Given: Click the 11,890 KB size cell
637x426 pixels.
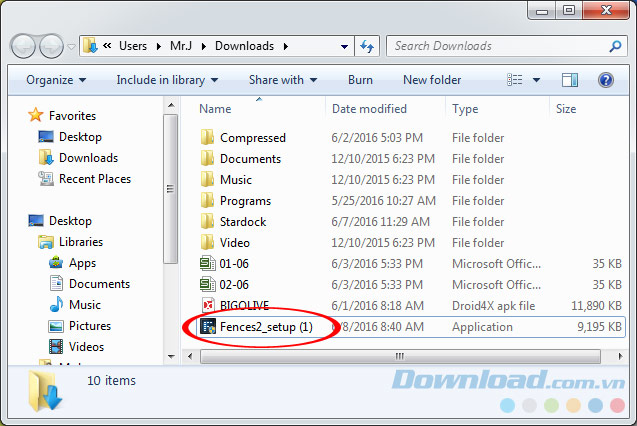Looking at the screenshot, I should click(596, 306).
